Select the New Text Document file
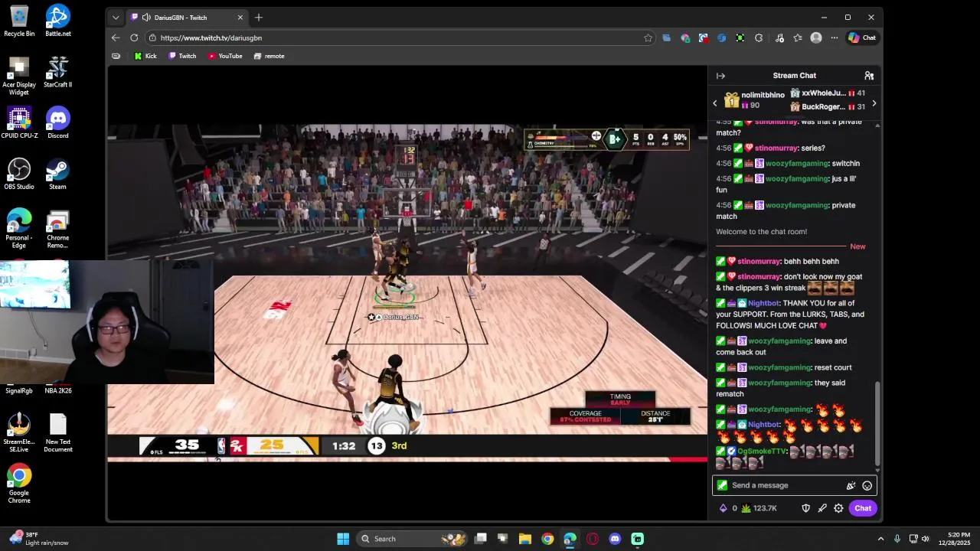Screen dimensions: 980x551 [58, 433]
